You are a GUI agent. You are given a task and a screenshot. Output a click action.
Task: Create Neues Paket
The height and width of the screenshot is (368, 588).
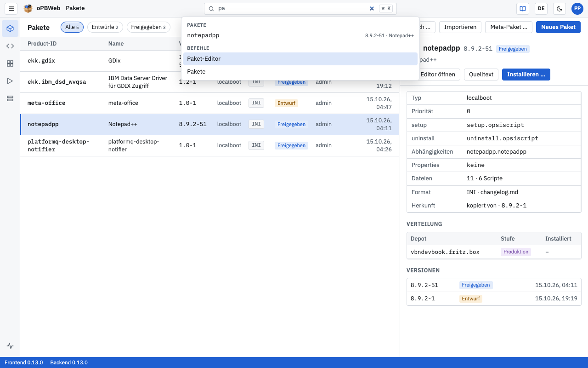(558, 27)
